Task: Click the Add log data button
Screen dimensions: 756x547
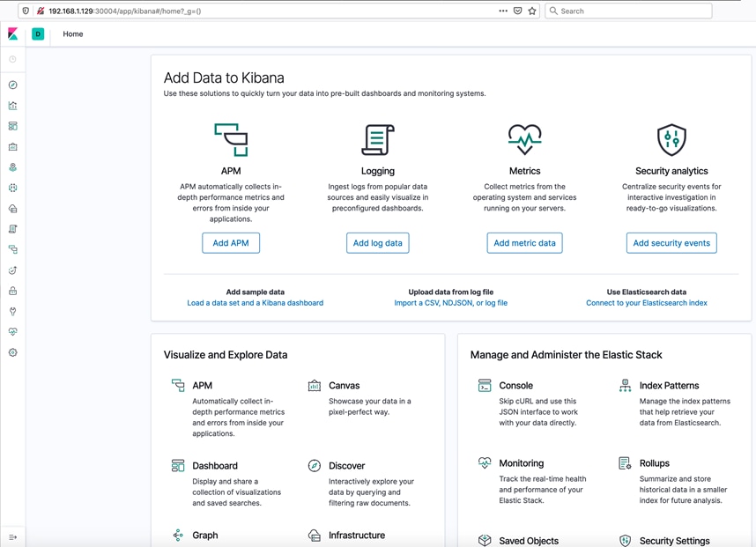Action: click(377, 243)
